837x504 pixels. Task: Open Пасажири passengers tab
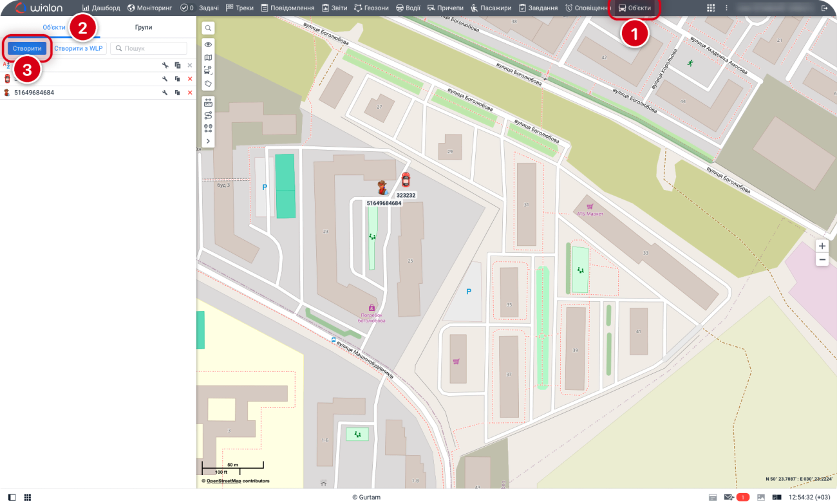click(491, 8)
